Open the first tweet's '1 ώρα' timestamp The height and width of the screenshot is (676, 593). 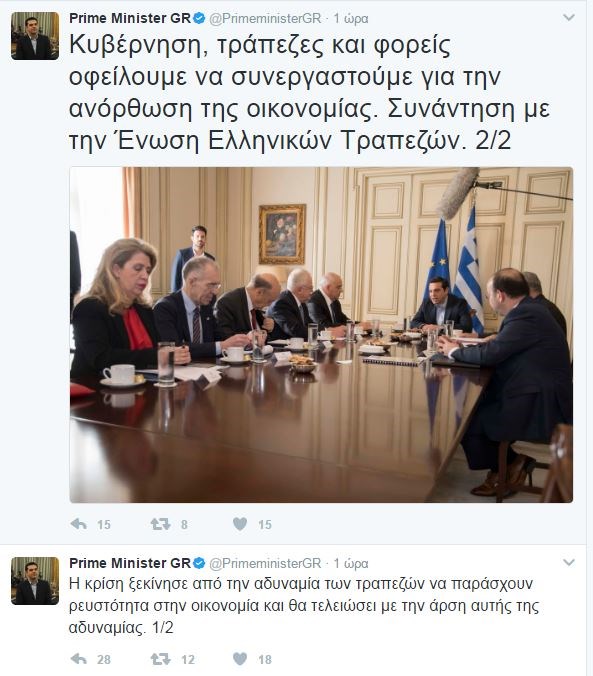pos(351,19)
